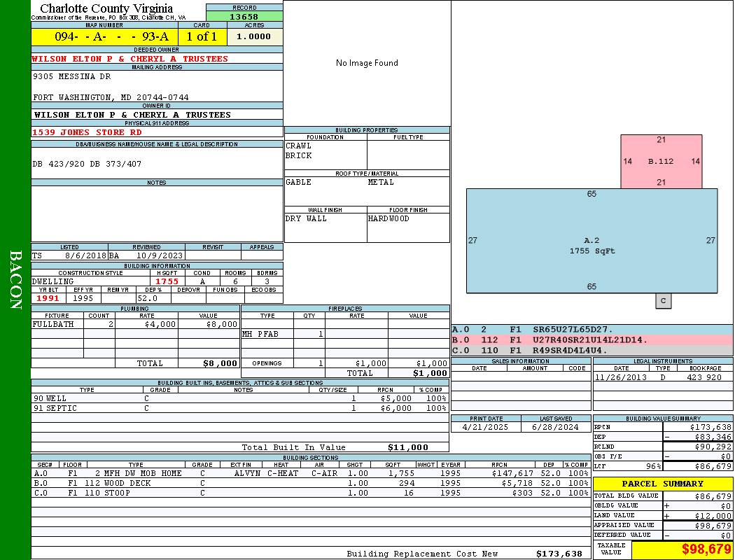Click the acres value 1.0000

pos(254,36)
